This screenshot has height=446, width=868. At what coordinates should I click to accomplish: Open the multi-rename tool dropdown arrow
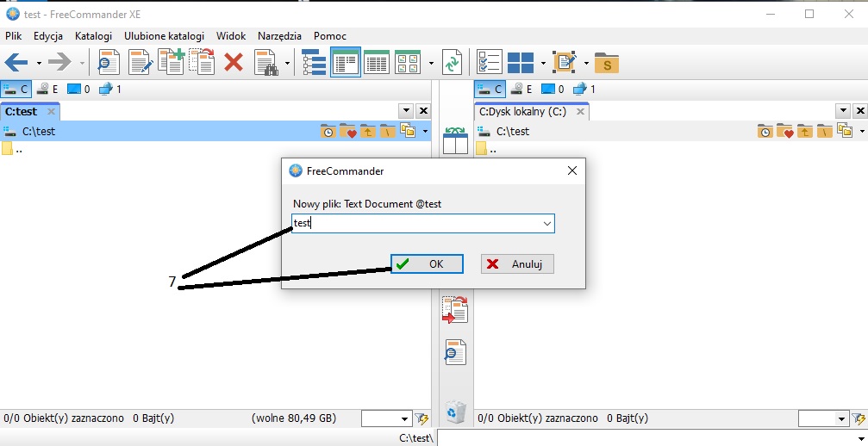(x=586, y=63)
